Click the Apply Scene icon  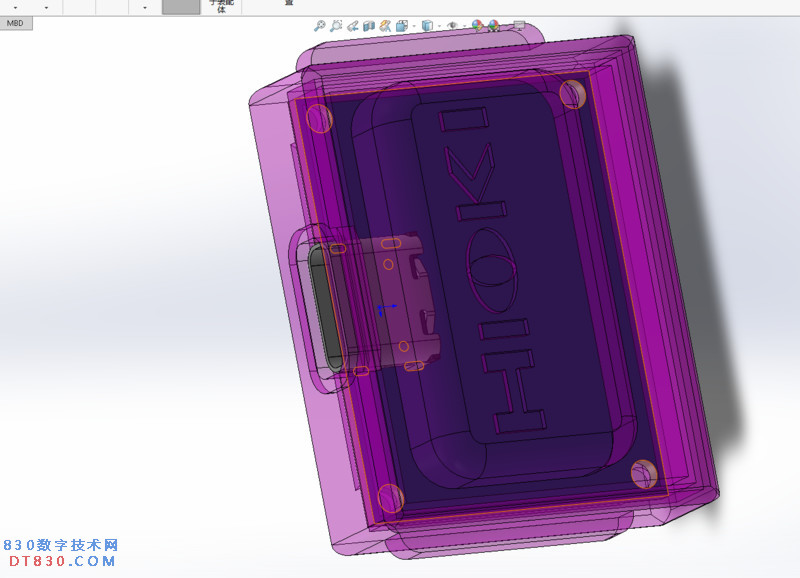tap(494, 26)
